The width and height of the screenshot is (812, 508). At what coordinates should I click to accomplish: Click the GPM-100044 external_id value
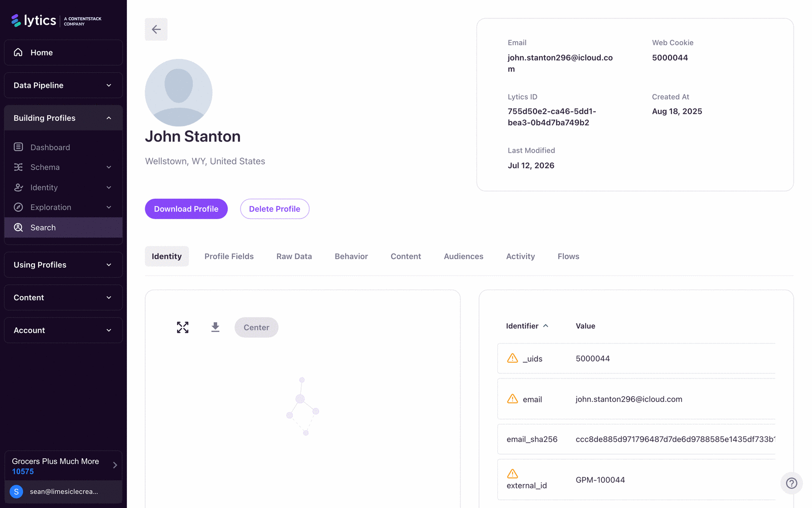tap(600, 480)
